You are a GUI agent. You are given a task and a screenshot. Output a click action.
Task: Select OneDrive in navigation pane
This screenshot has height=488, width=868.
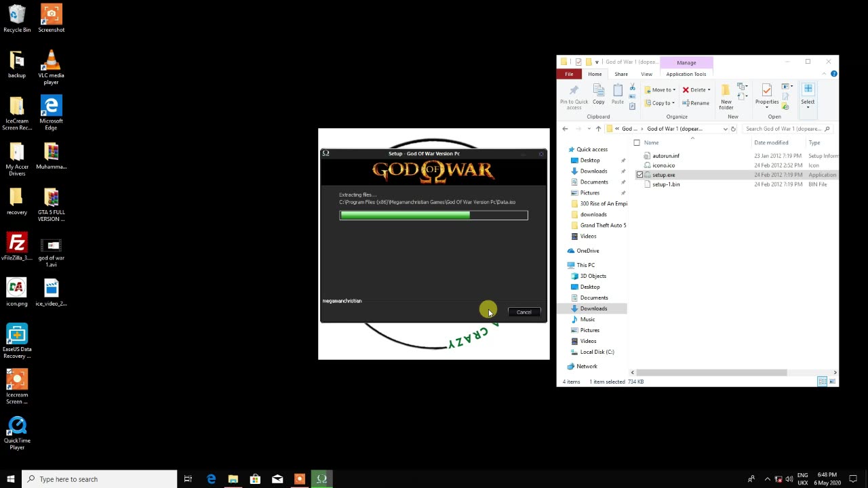pos(587,251)
